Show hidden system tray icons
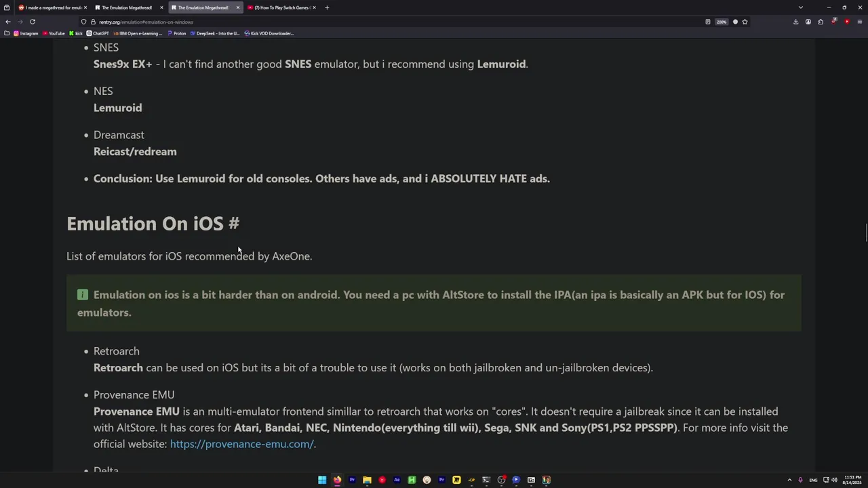This screenshot has width=868, height=488. click(789, 480)
